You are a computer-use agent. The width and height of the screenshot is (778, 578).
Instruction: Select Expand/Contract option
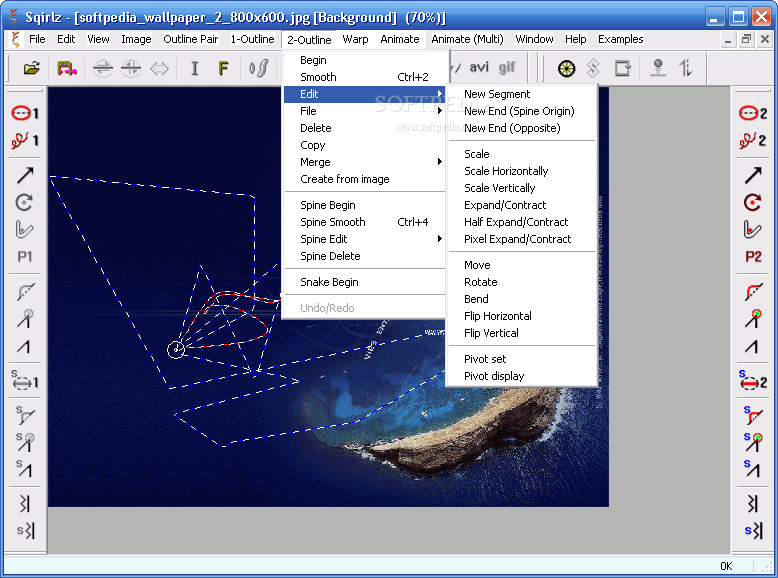pos(521,205)
